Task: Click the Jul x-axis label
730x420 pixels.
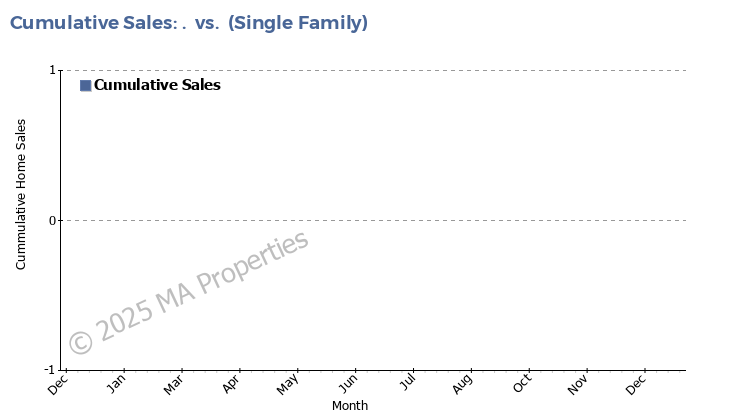Action: (x=407, y=382)
